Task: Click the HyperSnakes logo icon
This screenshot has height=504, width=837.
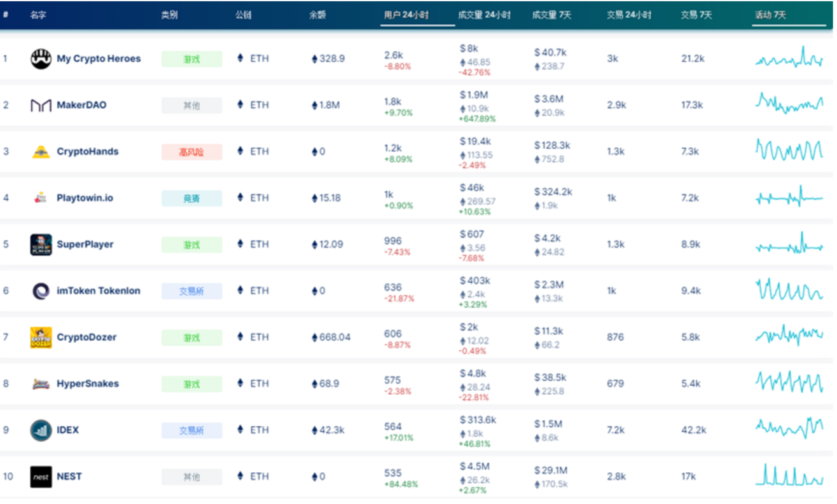Action: coord(41,384)
